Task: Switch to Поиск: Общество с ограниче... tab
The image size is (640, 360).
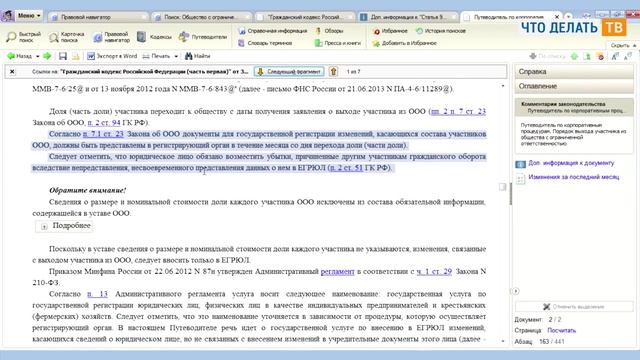Action: coord(201,17)
